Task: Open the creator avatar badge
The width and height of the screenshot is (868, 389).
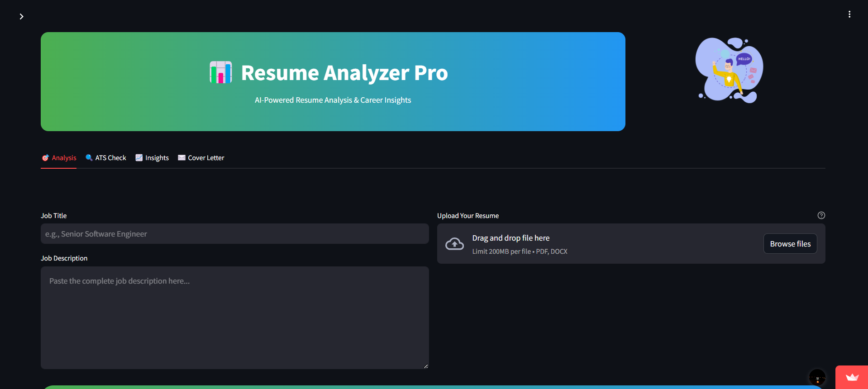Action: 817,377
